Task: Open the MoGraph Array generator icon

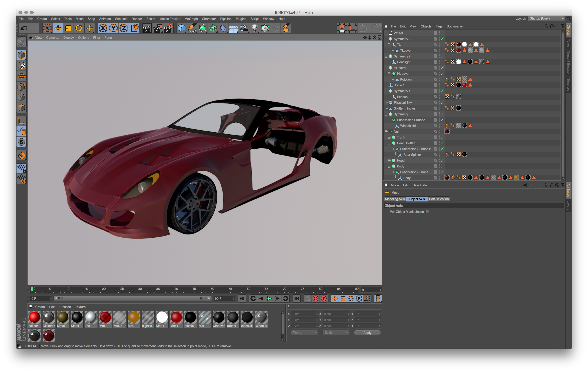Action: click(213, 28)
